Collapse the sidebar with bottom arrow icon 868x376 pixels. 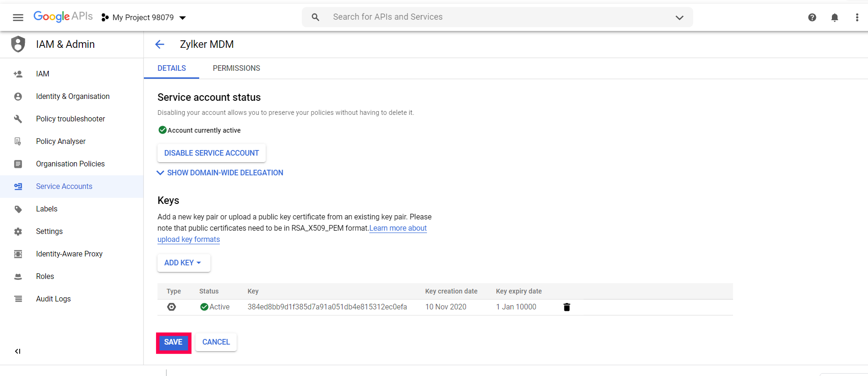(x=18, y=351)
